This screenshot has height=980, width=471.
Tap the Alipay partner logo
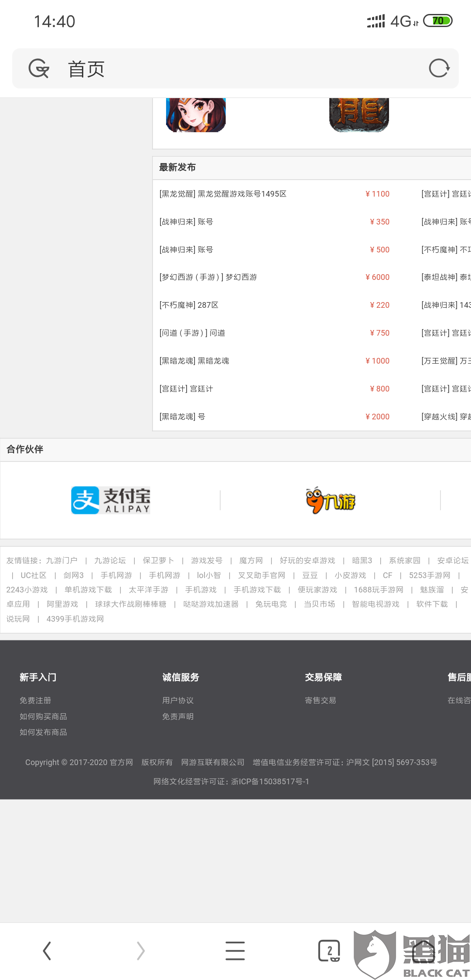(x=111, y=500)
